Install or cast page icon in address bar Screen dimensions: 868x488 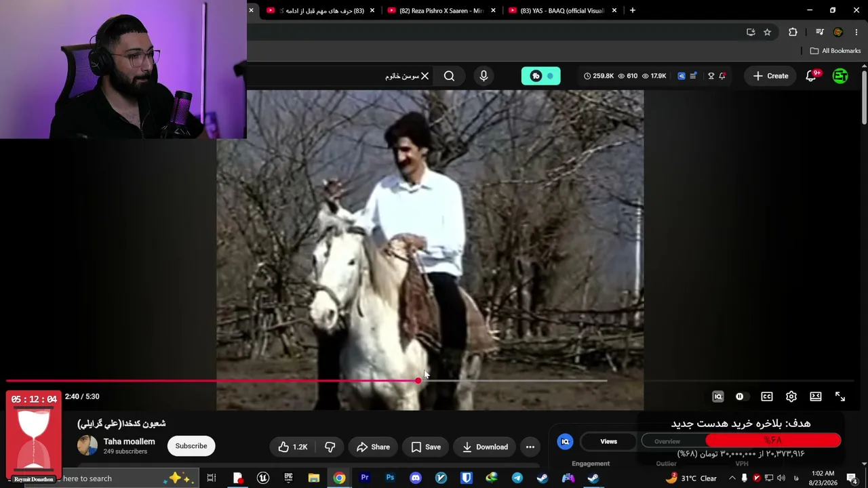coord(751,32)
